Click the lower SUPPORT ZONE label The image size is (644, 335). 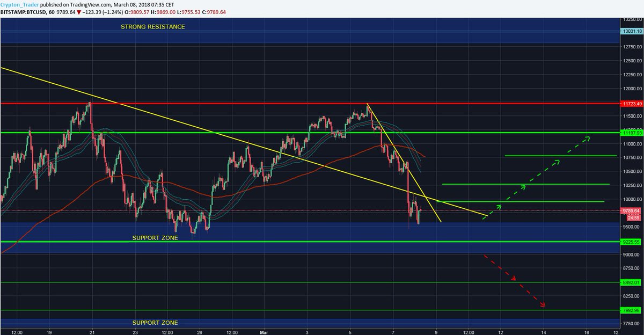[155, 323]
